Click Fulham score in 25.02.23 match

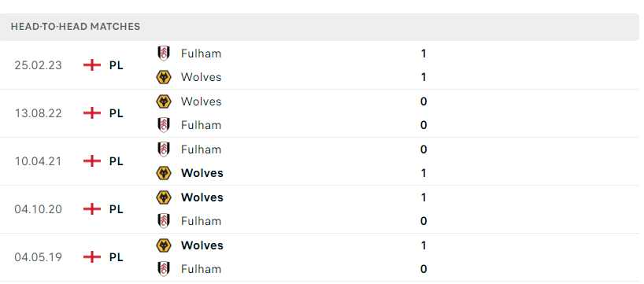pos(424,53)
